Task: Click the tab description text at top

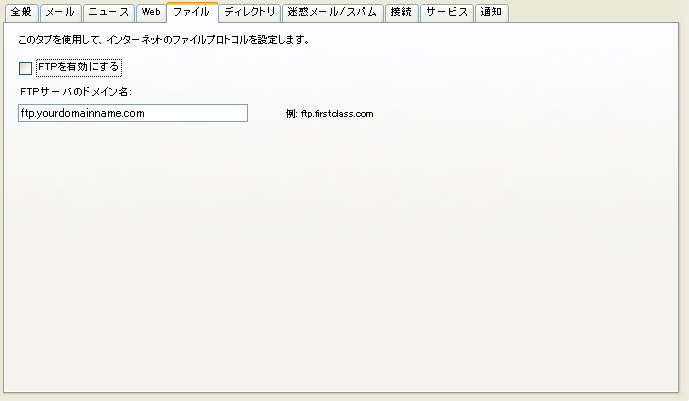Action: [x=163, y=41]
